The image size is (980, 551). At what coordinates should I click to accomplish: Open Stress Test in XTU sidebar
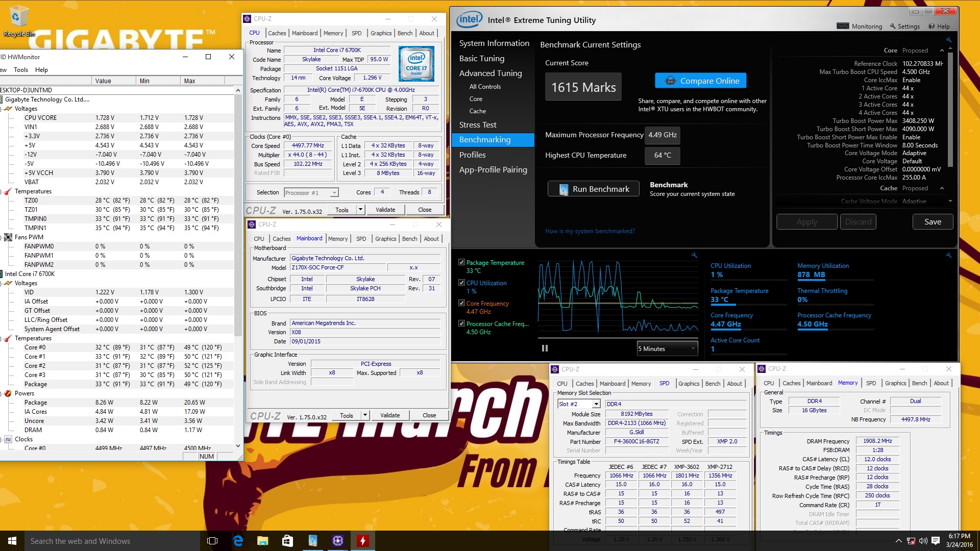[478, 125]
